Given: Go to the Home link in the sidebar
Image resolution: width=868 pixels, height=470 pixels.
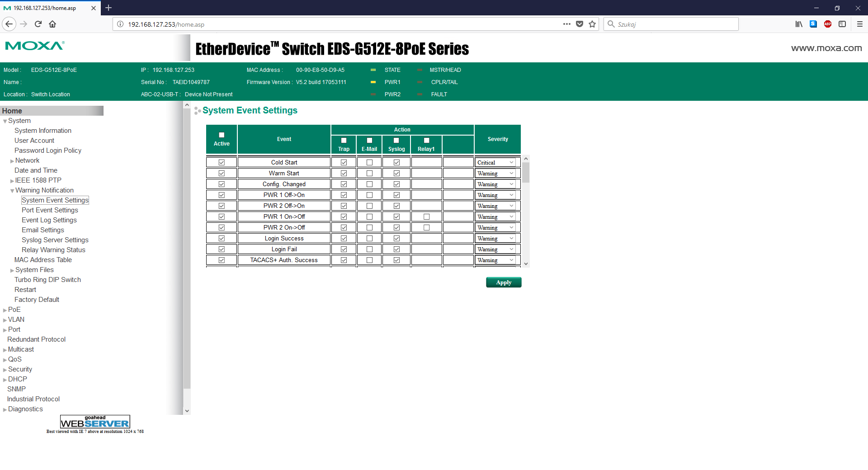Looking at the screenshot, I should point(12,111).
